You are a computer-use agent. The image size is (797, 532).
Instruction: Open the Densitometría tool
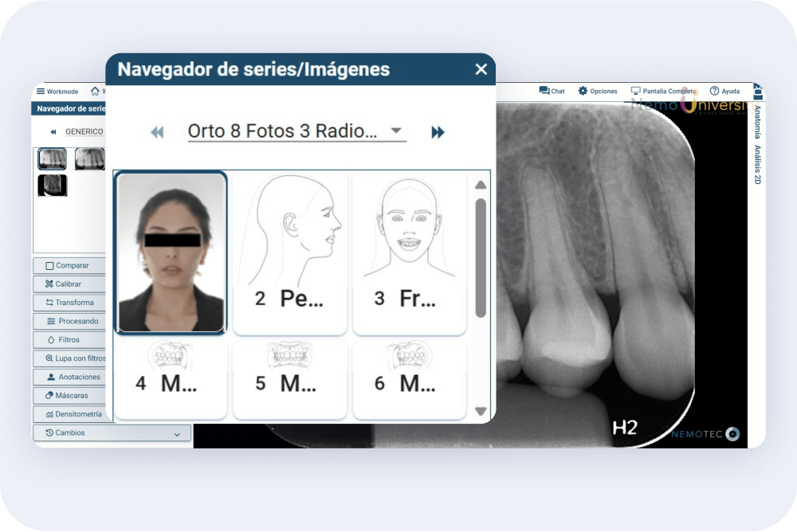pyautogui.click(x=69, y=414)
